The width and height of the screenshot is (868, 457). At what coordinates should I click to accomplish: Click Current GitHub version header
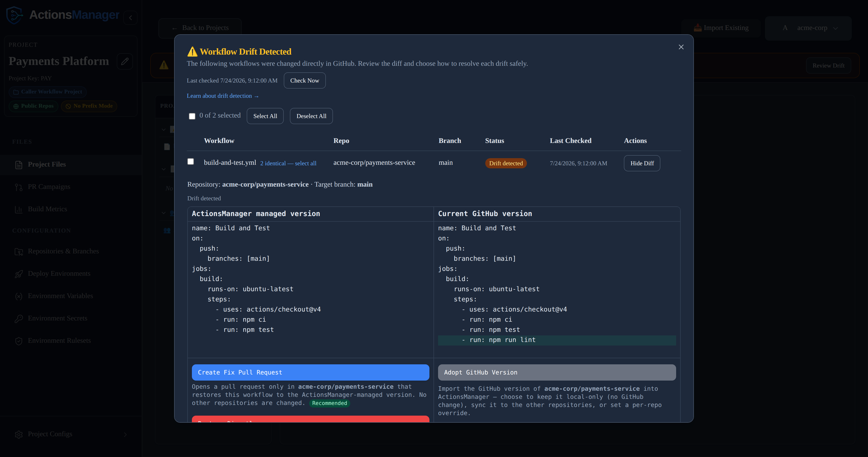coord(485,214)
